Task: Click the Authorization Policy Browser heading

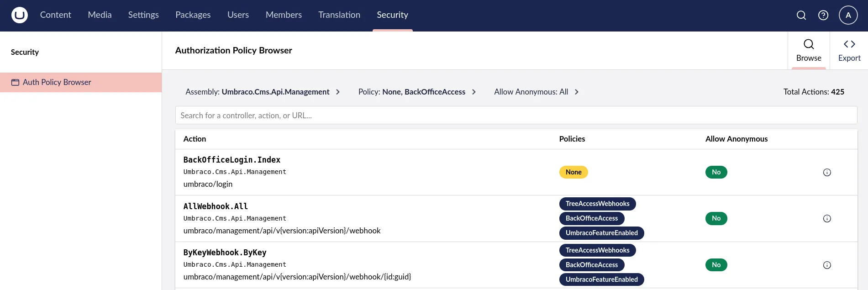Action: click(234, 50)
